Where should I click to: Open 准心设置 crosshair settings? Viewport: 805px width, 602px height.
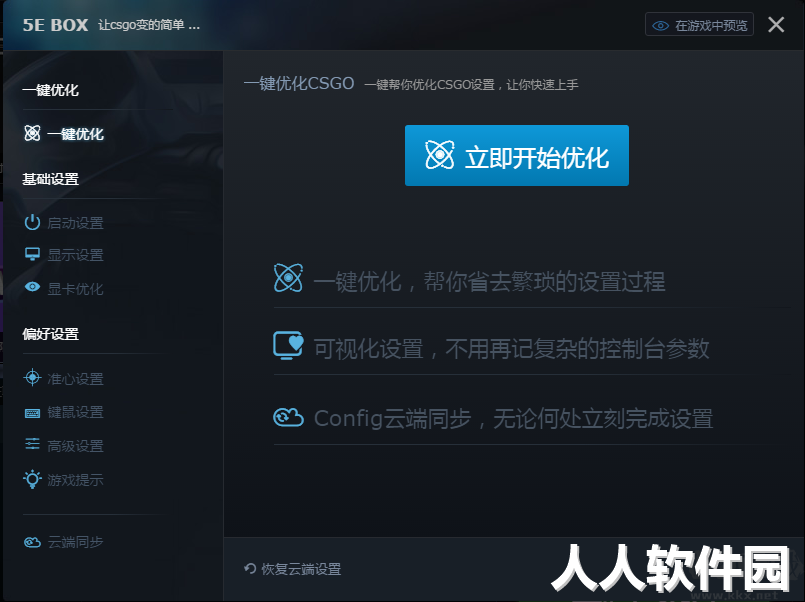click(x=64, y=379)
